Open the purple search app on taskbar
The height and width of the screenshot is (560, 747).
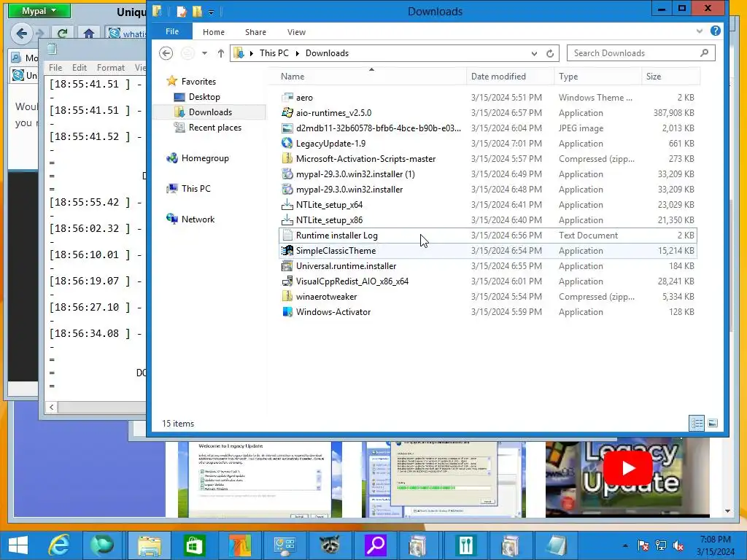pyautogui.click(x=376, y=545)
